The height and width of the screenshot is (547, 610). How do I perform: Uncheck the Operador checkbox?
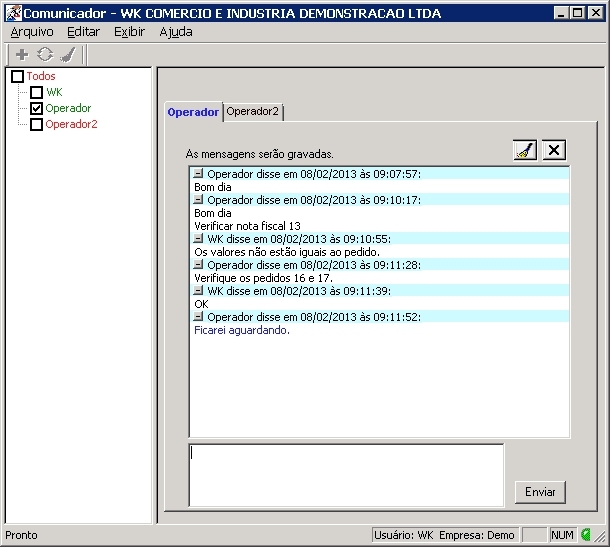[37, 109]
